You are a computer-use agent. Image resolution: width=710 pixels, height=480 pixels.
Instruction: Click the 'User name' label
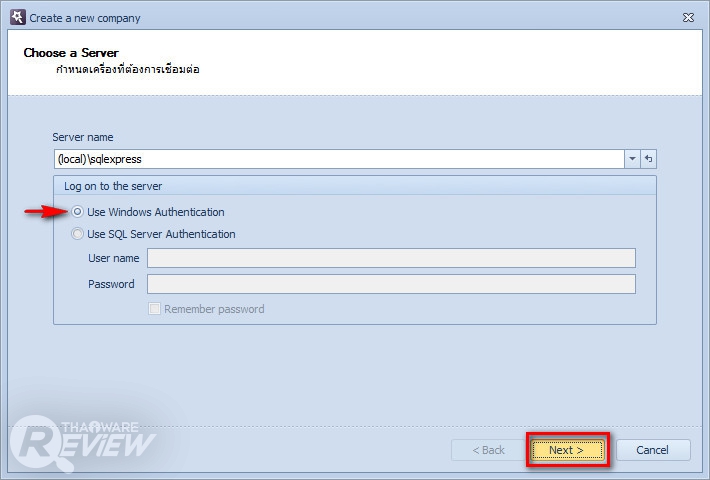114,258
